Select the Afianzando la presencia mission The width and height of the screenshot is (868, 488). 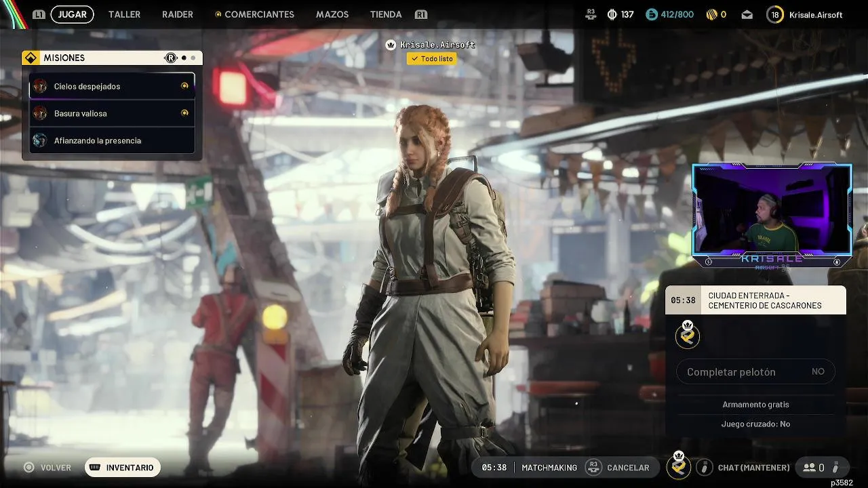pos(112,140)
